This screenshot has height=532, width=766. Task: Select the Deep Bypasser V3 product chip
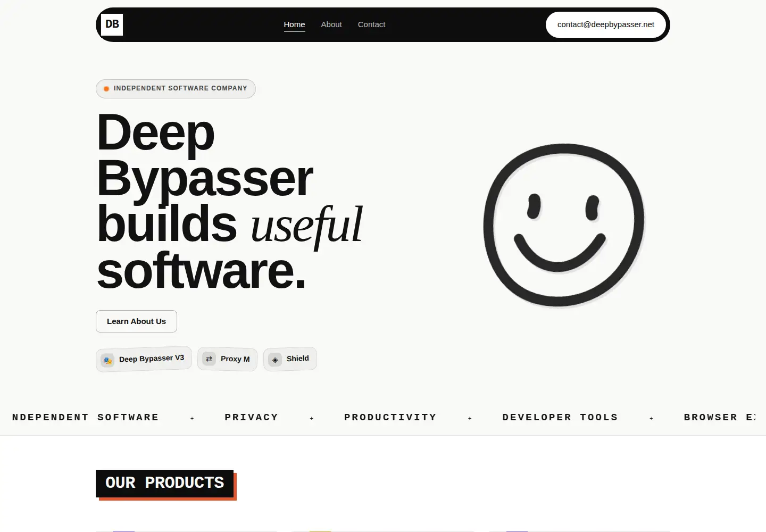144,359
